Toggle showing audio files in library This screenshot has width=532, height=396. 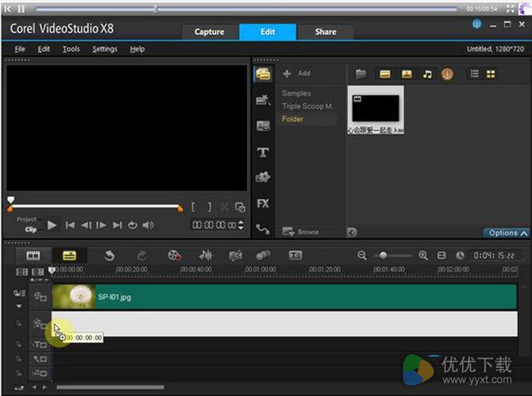427,74
